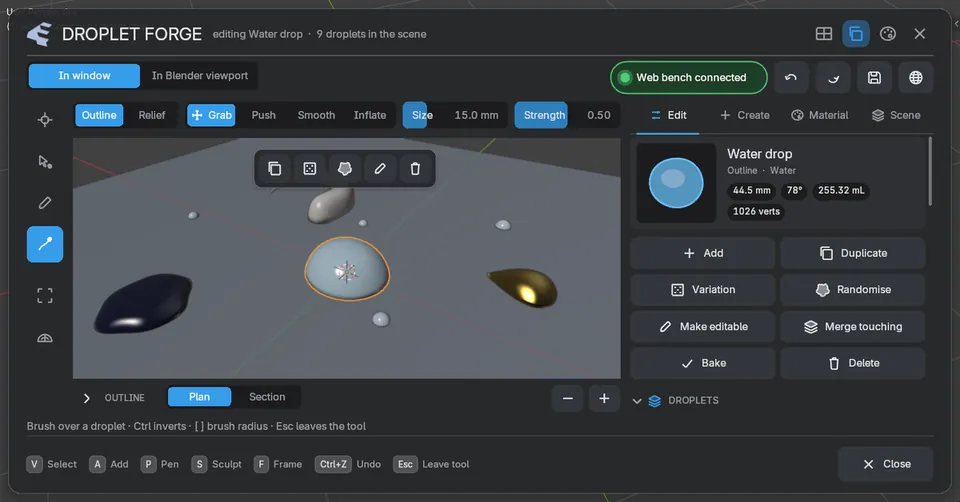The width and height of the screenshot is (960, 502).
Task: Click the minus zoom-out button
Action: tap(568, 399)
